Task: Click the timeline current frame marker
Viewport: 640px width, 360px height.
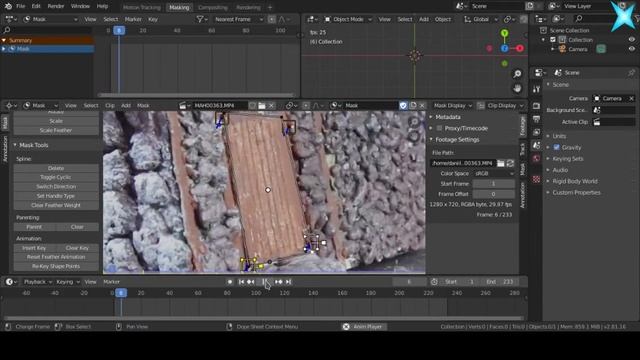Action: coord(121,293)
